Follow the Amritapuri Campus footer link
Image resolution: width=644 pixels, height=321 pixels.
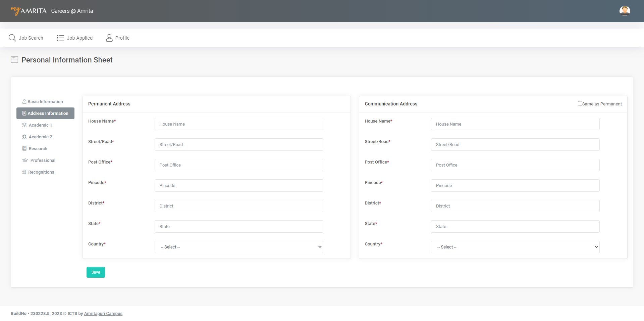[103, 314]
